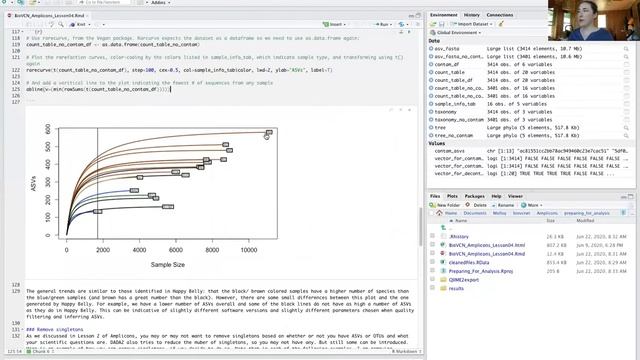Click the load workspace icon in Environment pane

click(433, 24)
